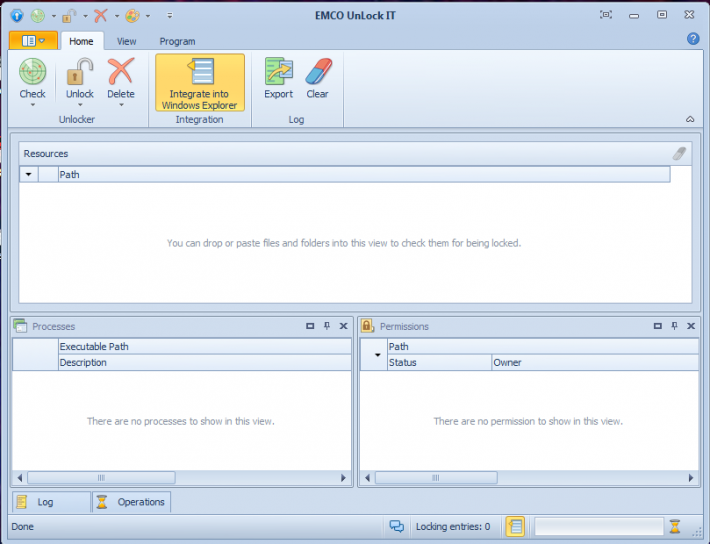Click quick access Check radar icon
Screen dimensions: 710x544
38,16
